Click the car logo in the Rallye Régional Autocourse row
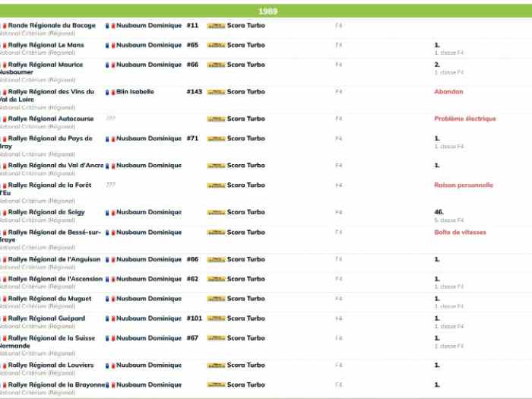Image resolution: width=532 pixels, height=399 pixels. (216, 119)
